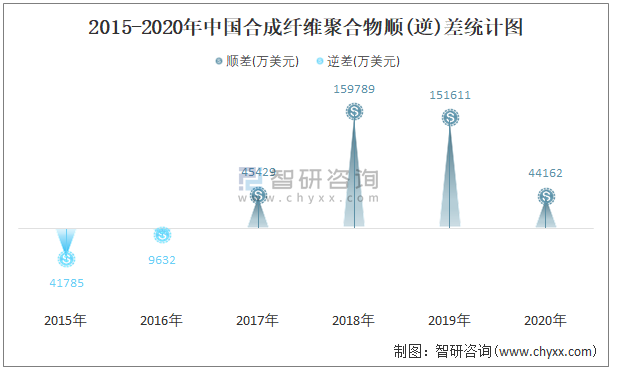Select the 151611 data label
The image size is (617, 371).
point(450,95)
